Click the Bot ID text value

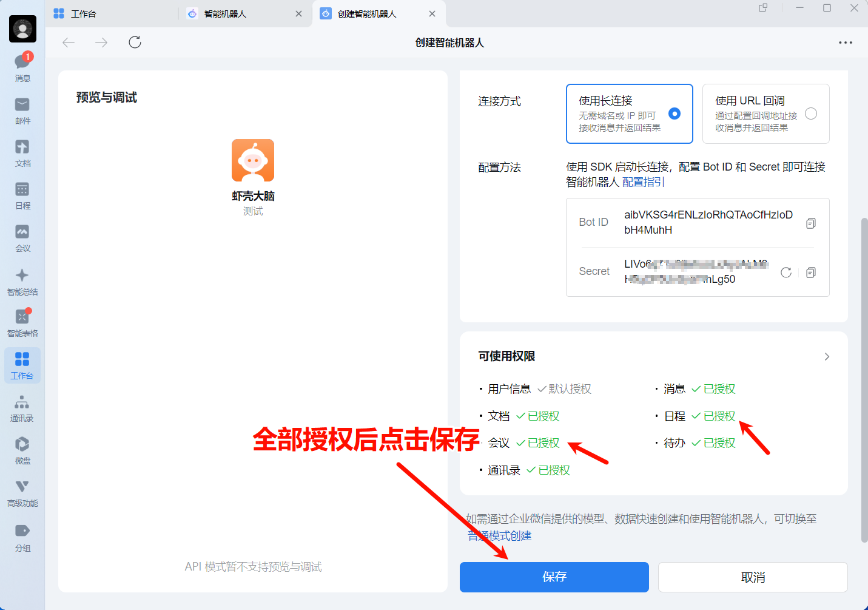[708, 222]
